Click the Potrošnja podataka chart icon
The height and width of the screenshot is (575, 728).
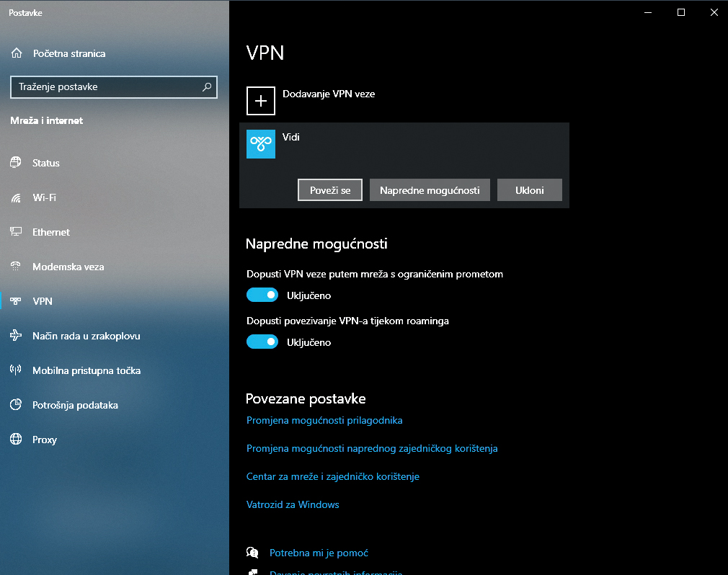point(16,405)
